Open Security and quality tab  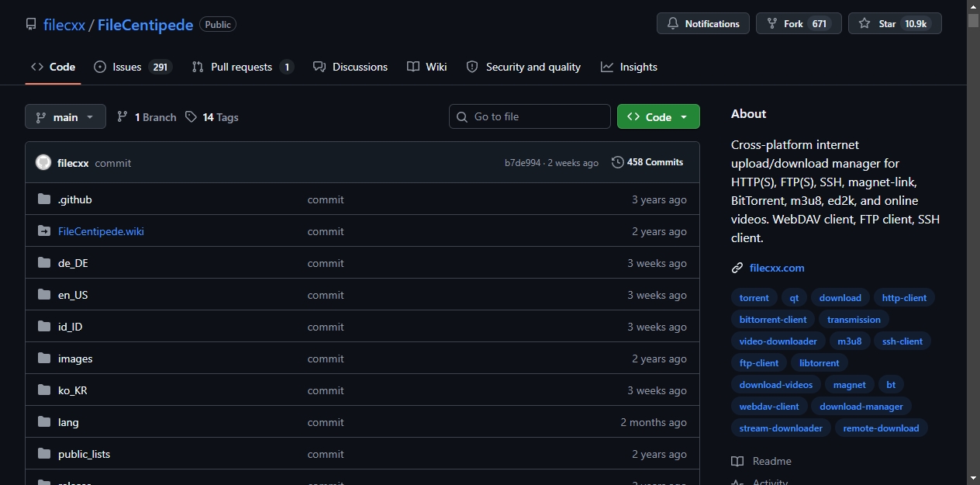523,67
